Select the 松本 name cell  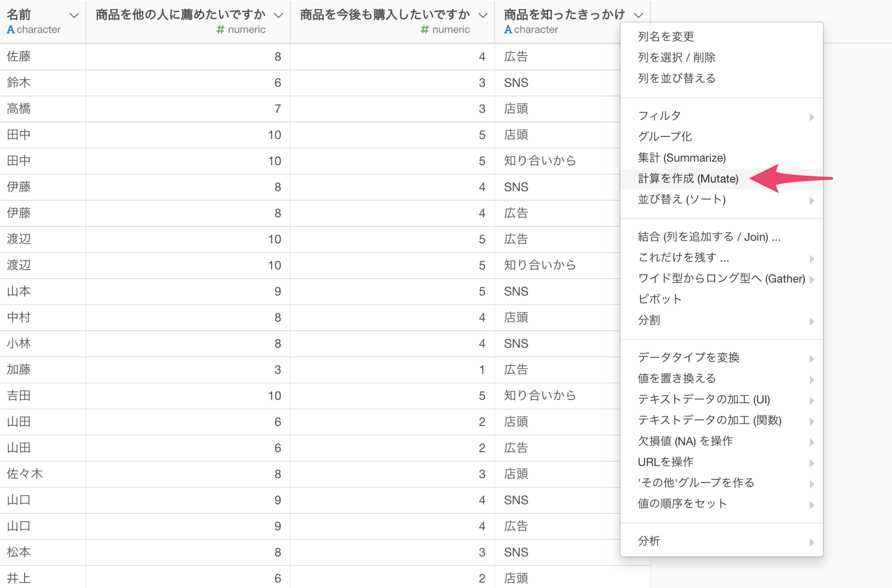[43, 552]
